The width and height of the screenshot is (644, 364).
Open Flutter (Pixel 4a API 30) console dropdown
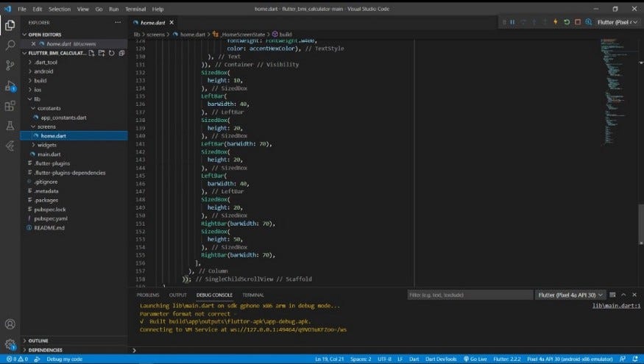(x=570, y=295)
